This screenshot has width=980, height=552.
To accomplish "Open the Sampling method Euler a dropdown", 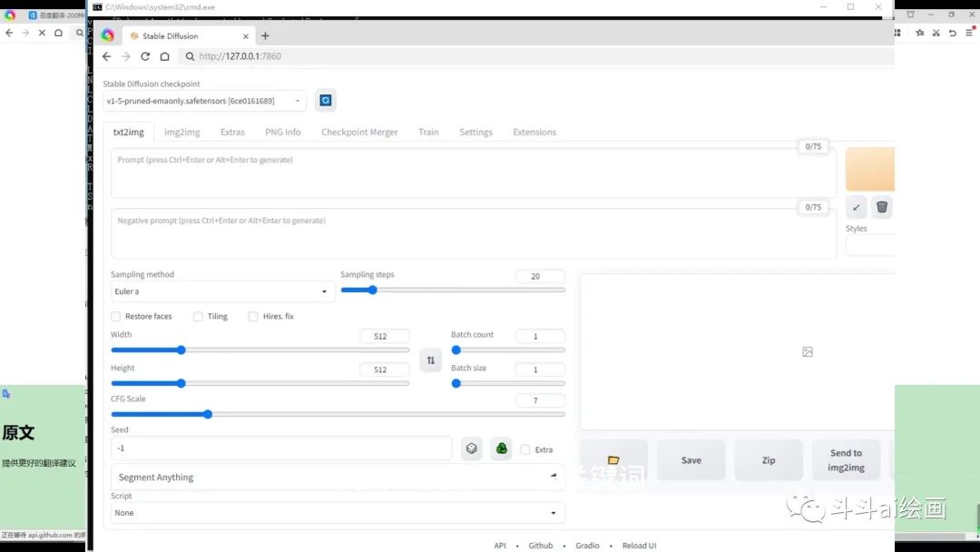I will pyautogui.click(x=222, y=291).
